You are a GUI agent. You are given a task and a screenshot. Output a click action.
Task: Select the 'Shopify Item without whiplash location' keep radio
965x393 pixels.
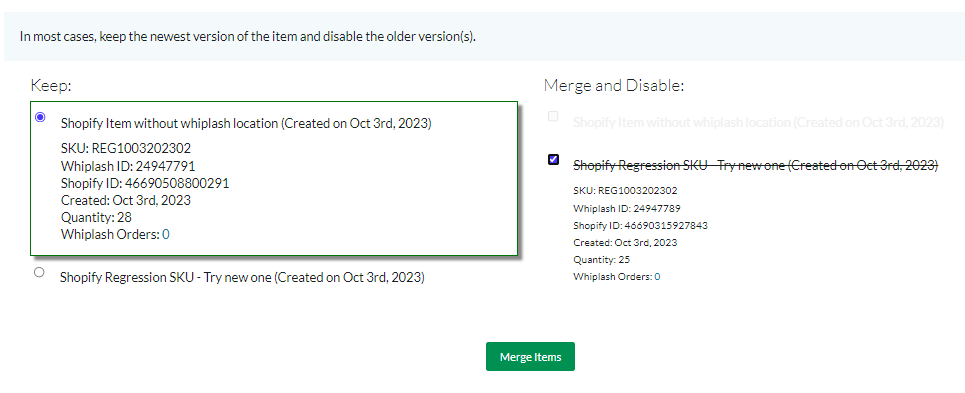tap(40, 117)
